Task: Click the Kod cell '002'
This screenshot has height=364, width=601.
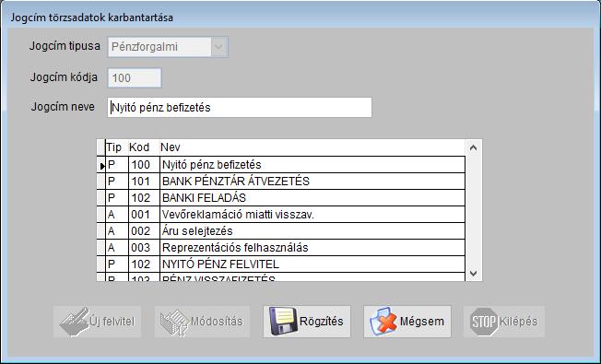Action: tap(144, 231)
